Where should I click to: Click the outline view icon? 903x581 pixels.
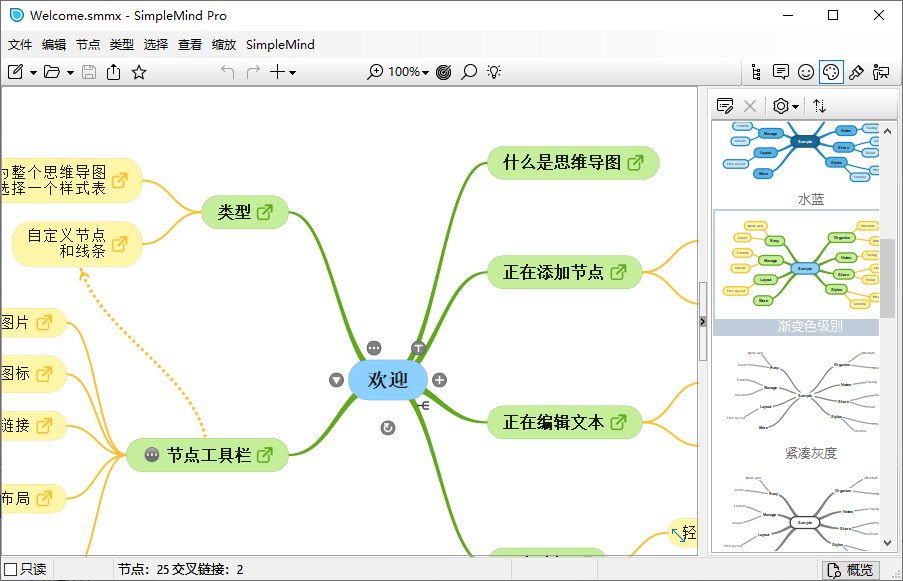pos(758,71)
